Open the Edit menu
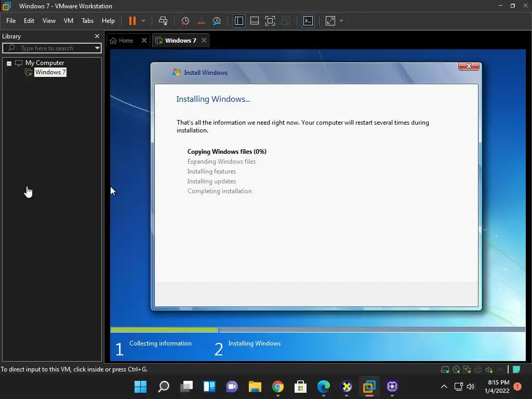The image size is (532, 399). tap(29, 21)
